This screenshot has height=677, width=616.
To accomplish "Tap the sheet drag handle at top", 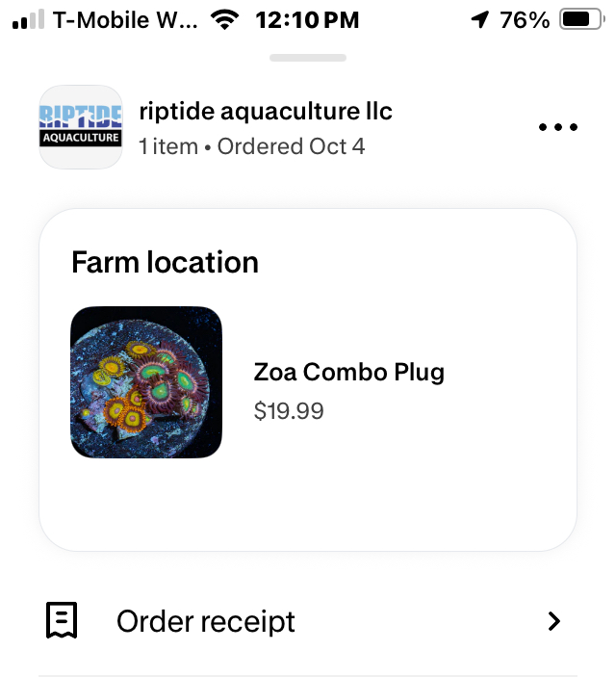I will (x=308, y=58).
